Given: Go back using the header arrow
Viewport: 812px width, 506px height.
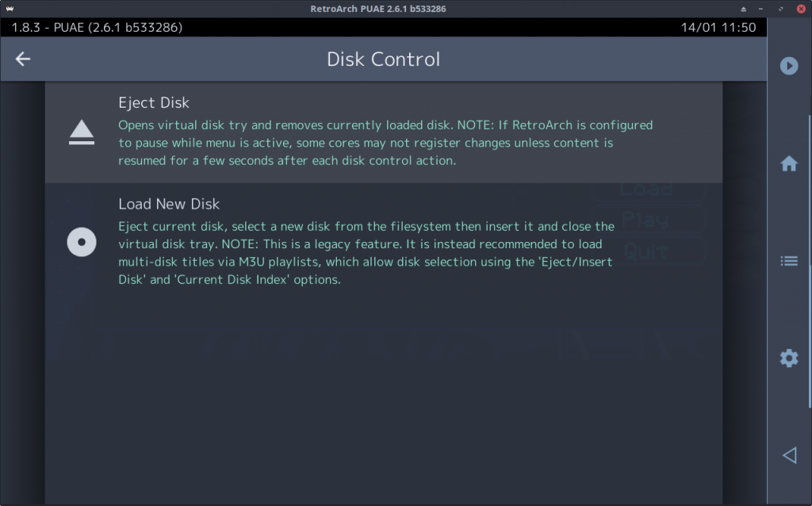Looking at the screenshot, I should (23, 59).
